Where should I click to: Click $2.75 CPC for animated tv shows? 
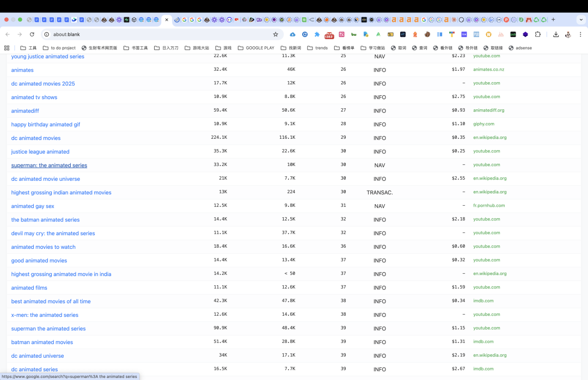tap(458, 96)
